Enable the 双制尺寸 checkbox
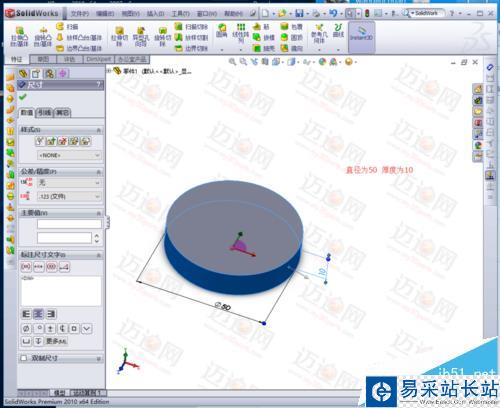Screen dimensions: 500x408 click(x=24, y=358)
